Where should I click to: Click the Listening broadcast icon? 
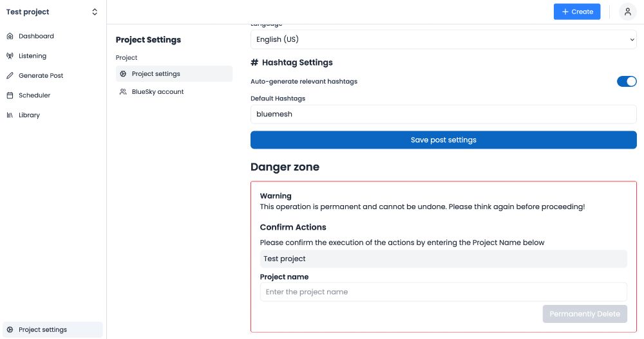point(10,56)
